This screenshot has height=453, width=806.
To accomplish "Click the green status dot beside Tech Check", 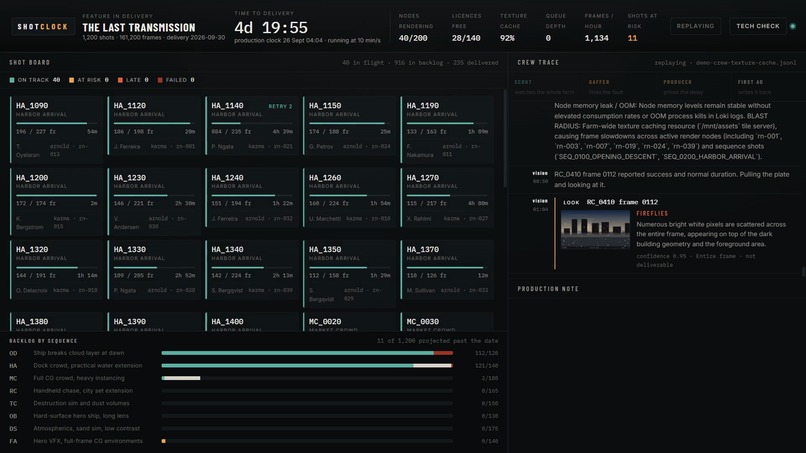I will (x=793, y=26).
